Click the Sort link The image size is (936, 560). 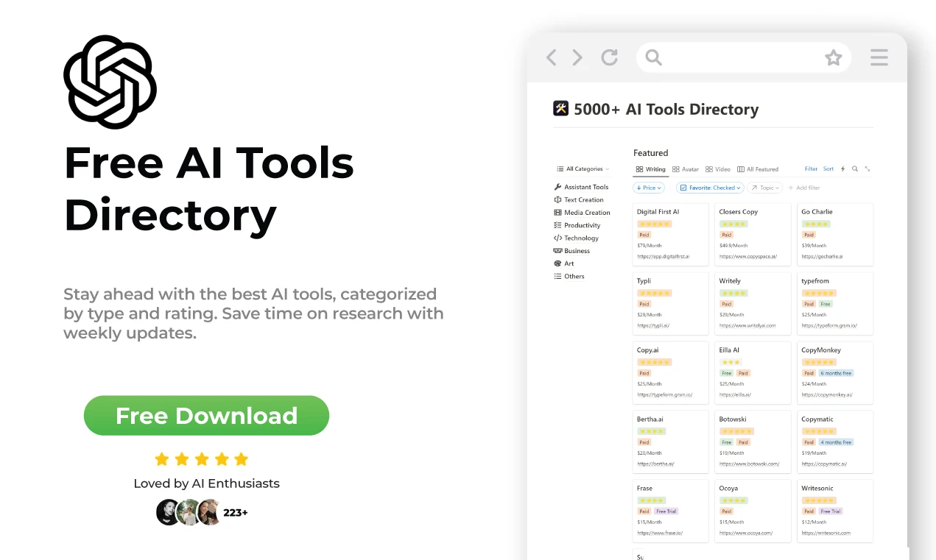828,169
